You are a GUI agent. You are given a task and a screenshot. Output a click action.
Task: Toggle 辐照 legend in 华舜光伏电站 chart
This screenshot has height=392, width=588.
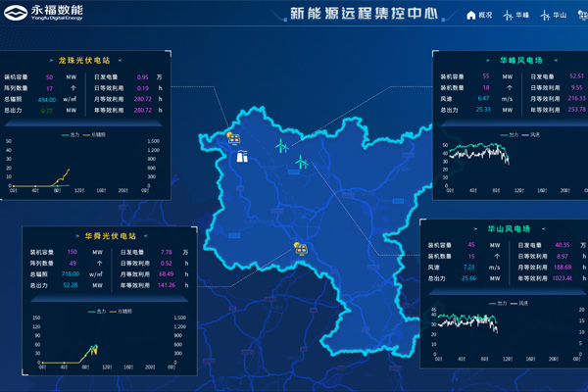[x=113, y=312]
